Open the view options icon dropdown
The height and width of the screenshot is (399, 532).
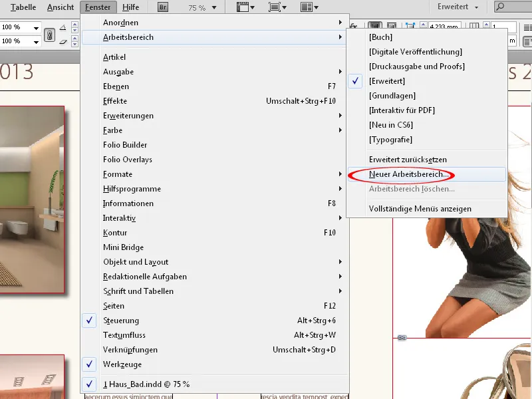tap(245, 7)
